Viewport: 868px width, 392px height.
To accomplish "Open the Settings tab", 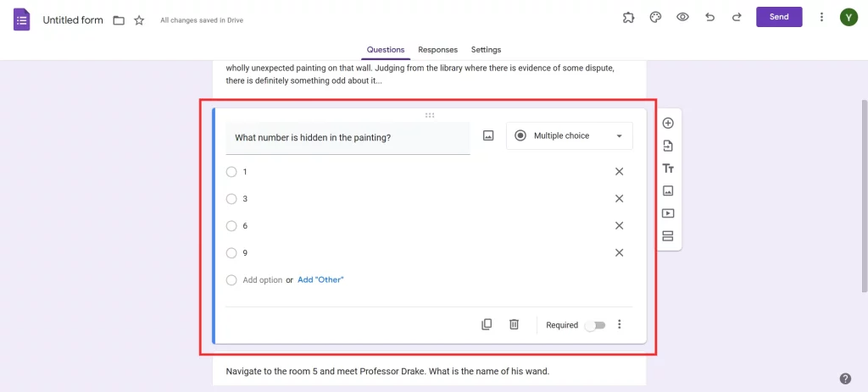I will click(486, 50).
